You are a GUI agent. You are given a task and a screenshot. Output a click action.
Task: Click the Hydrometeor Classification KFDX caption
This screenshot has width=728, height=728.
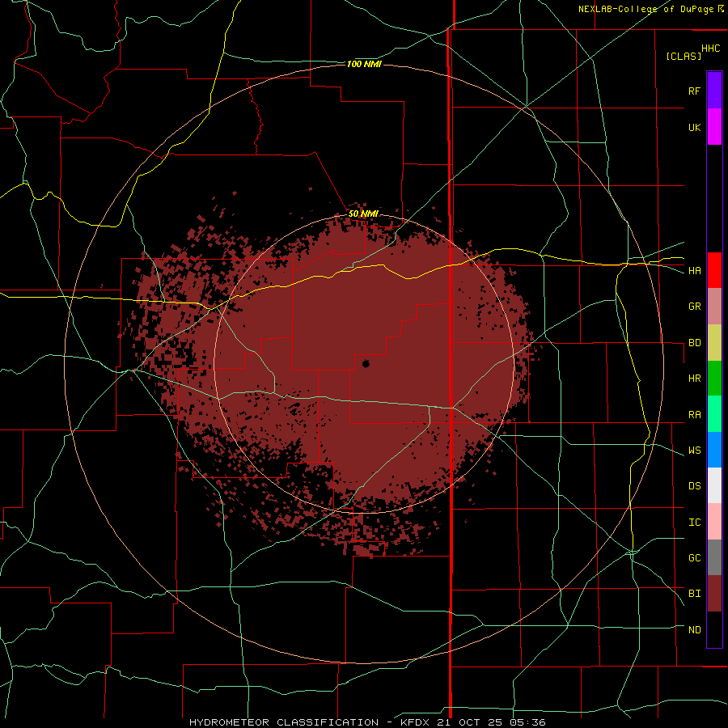(x=367, y=722)
